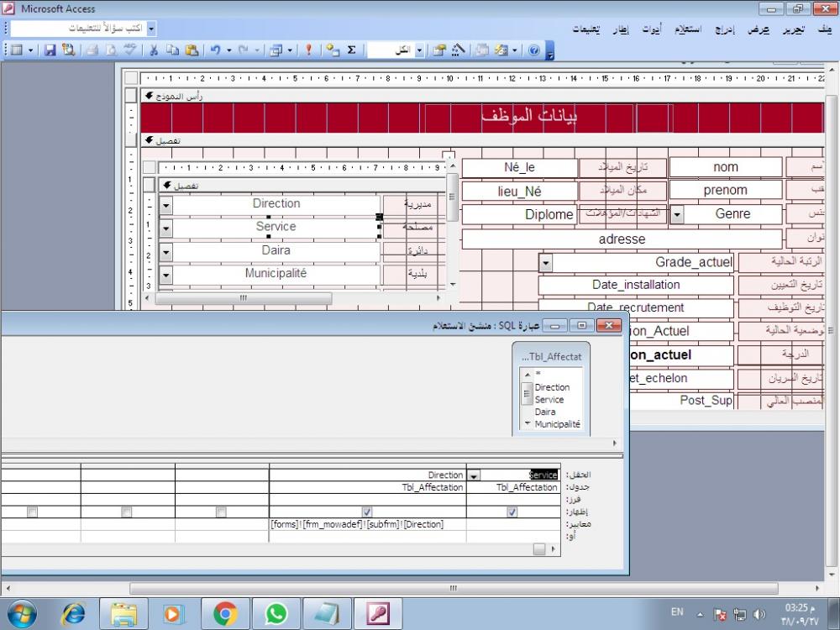
Task: Click the network tray icon
Action: click(x=740, y=614)
